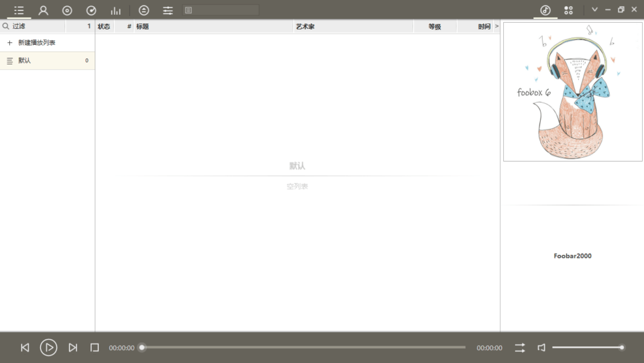Sort by 状态 column header

(x=104, y=27)
